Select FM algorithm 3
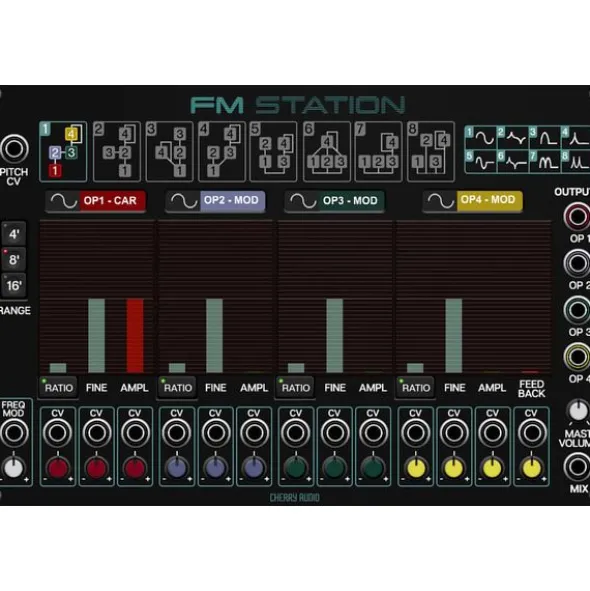The width and height of the screenshot is (590, 591). [170, 152]
